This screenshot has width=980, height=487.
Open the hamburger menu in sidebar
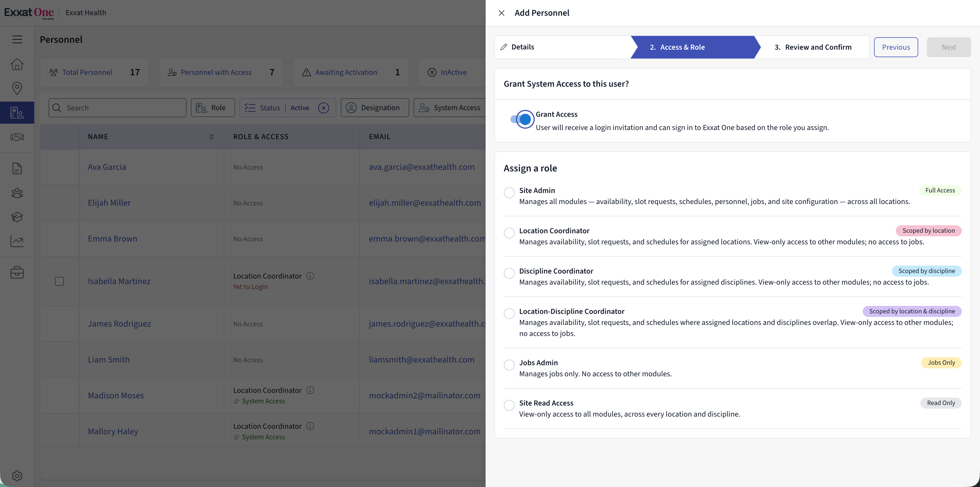(17, 39)
